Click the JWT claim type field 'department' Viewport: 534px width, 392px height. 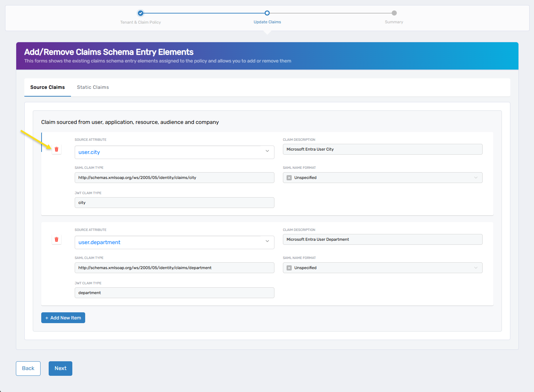[x=174, y=293]
